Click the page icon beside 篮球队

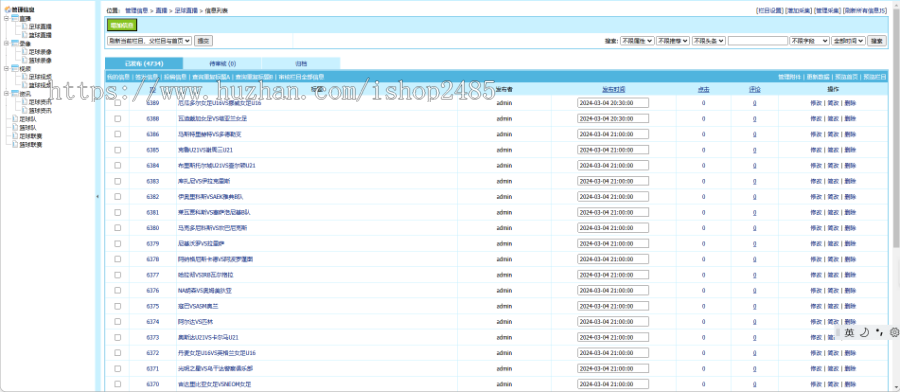(x=15, y=127)
